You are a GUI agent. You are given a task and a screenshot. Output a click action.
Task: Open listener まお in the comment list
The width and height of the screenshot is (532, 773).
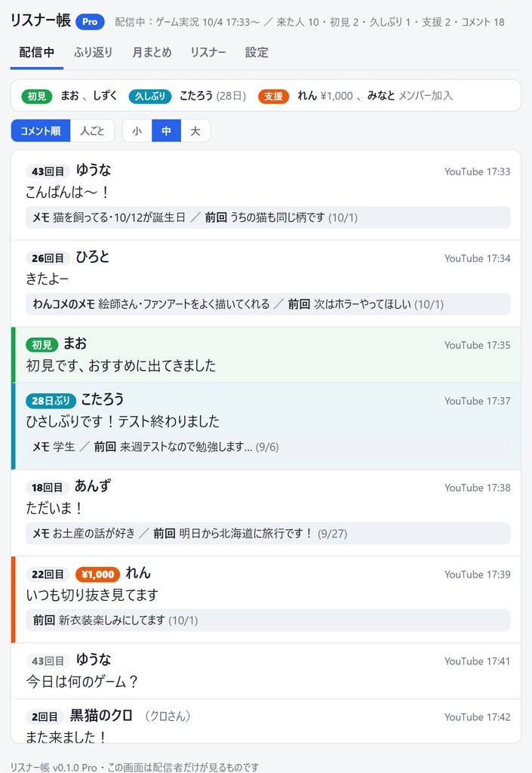click(x=75, y=343)
